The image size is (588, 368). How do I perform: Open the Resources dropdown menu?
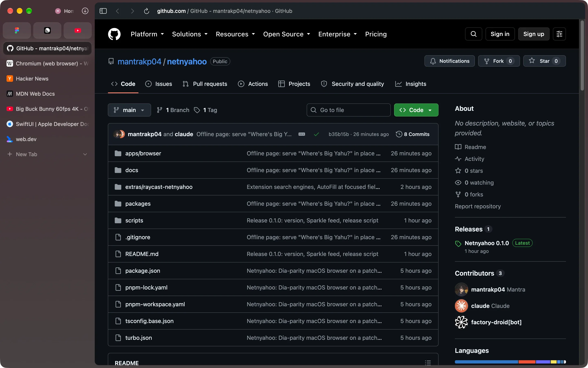[235, 34]
